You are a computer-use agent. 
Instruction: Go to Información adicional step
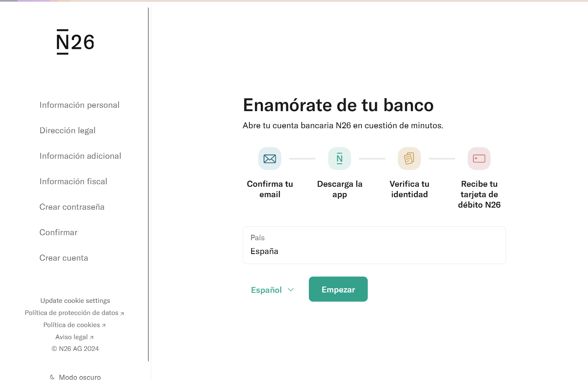pos(80,156)
